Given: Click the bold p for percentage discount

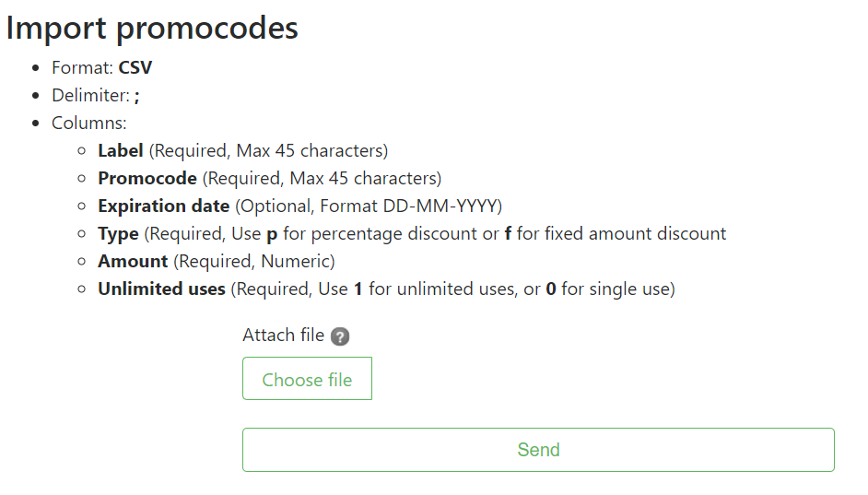Looking at the screenshot, I should tap(272, 235).
